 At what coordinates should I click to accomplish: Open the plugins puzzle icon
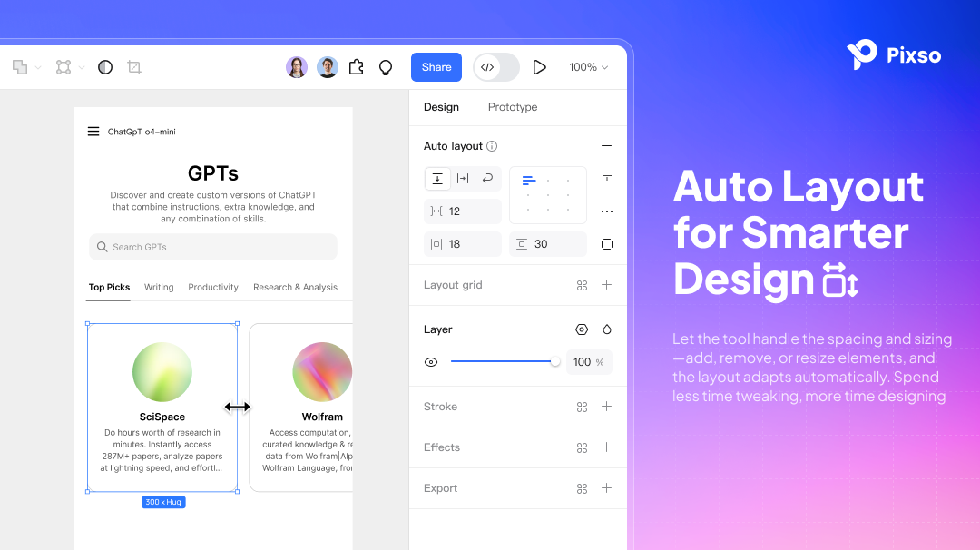pyautogui.click(x=357, y=67)
